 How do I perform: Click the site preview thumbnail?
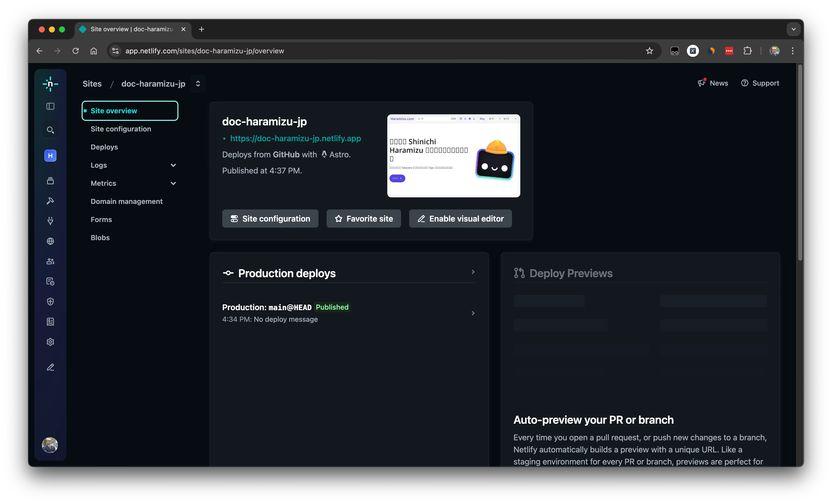[454, 156]
